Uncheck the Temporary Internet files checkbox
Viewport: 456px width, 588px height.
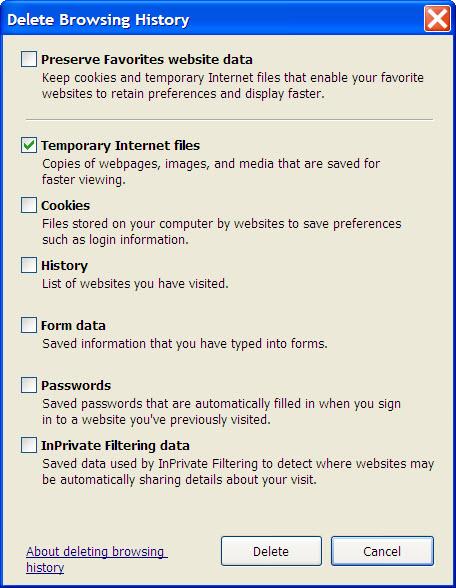(29, 145)
